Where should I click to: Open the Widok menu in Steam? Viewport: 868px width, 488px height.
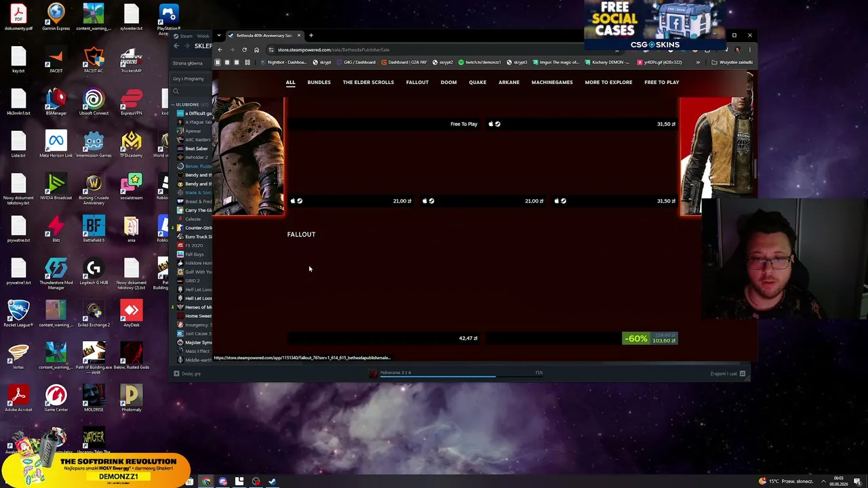[203, 35]
